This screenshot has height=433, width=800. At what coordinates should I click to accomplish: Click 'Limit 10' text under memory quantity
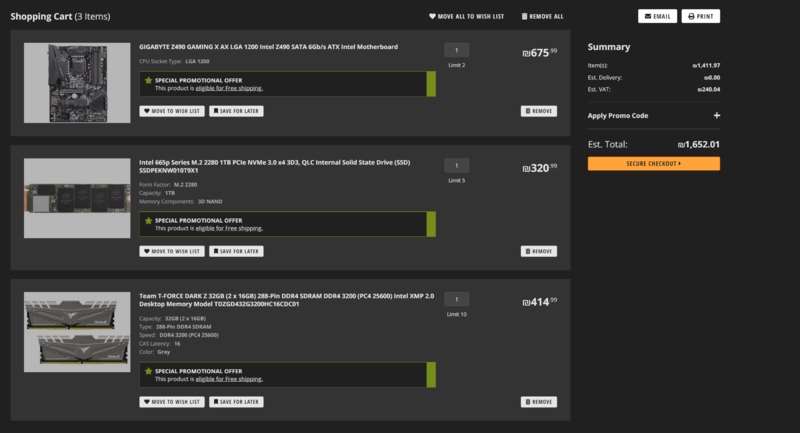457,314
